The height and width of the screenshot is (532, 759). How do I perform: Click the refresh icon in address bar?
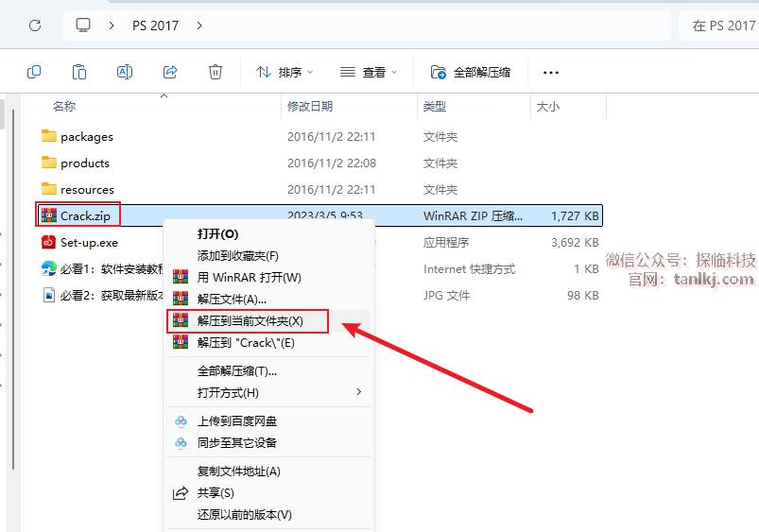(35, 26)
